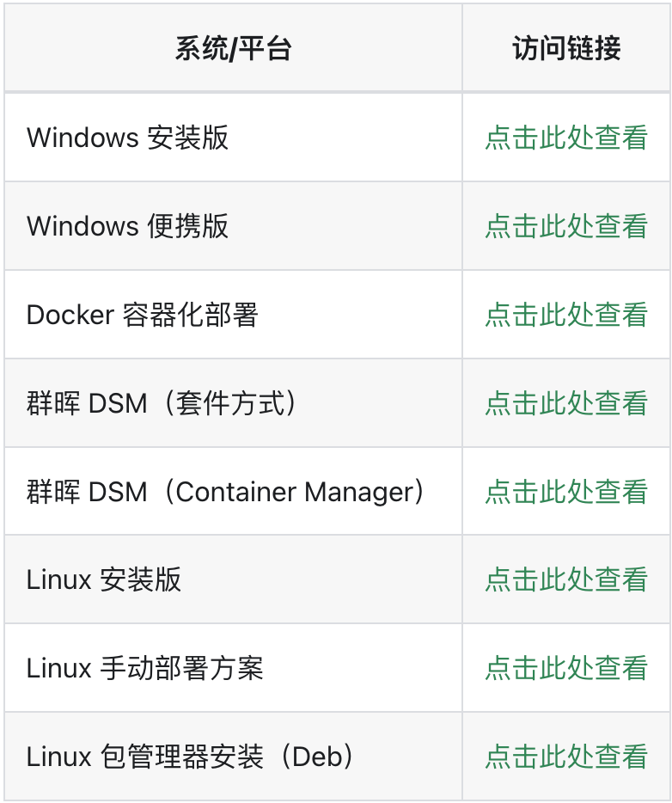This screenshot has height=803, width=672.
Task: 打开群晖 DSM（套件方式）的查看链接
Action: pyautogui.click(x=565, y=402)
